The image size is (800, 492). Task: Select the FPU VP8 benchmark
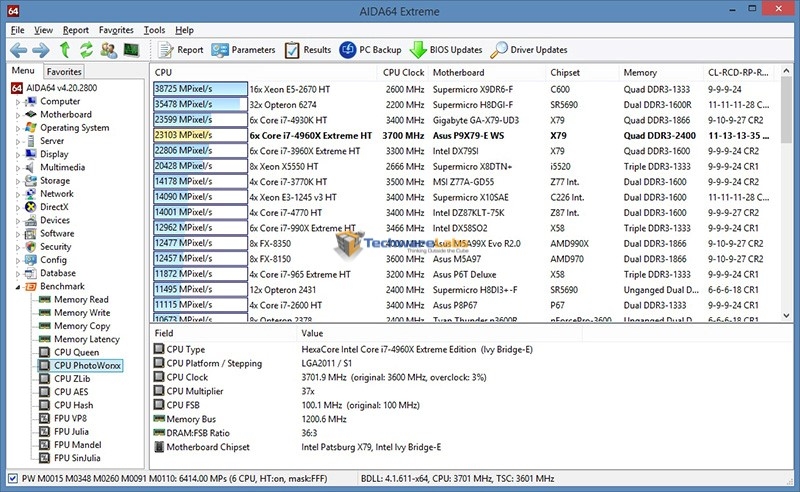70,419
